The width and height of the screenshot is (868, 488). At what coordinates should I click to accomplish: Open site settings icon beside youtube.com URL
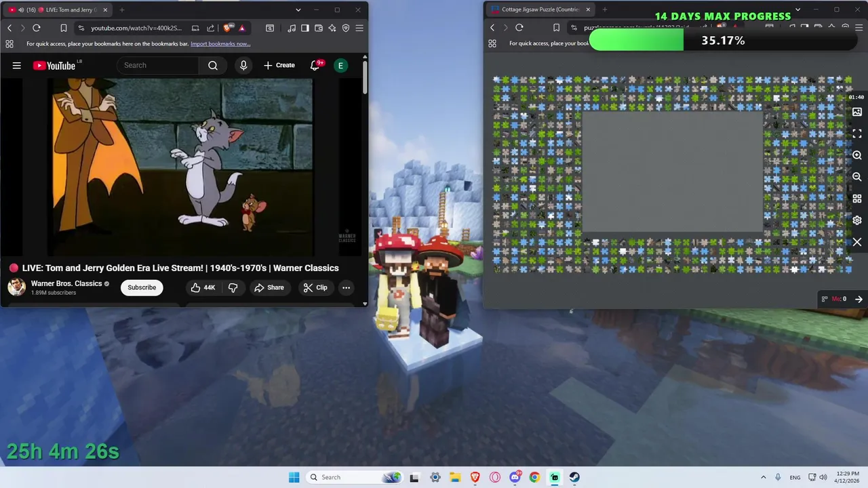81,28
